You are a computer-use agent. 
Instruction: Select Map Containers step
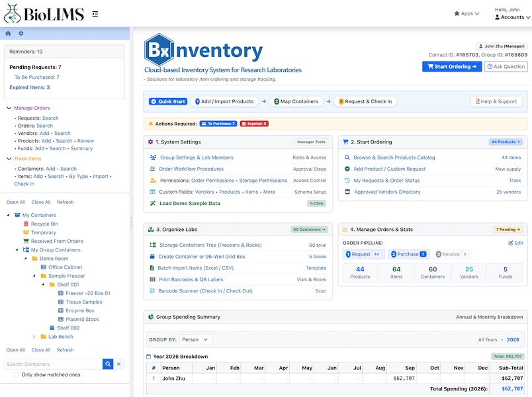tap(296, 101)
